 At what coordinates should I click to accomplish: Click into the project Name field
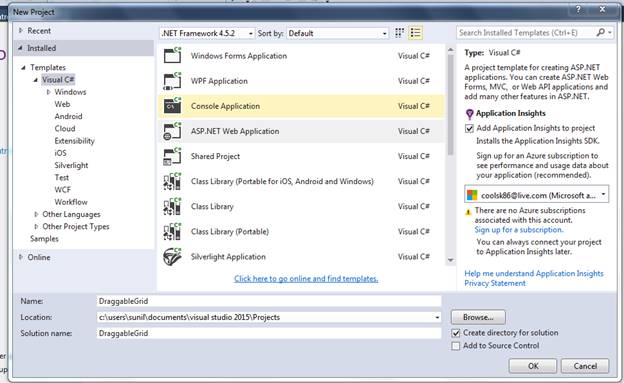click(269, 301)
